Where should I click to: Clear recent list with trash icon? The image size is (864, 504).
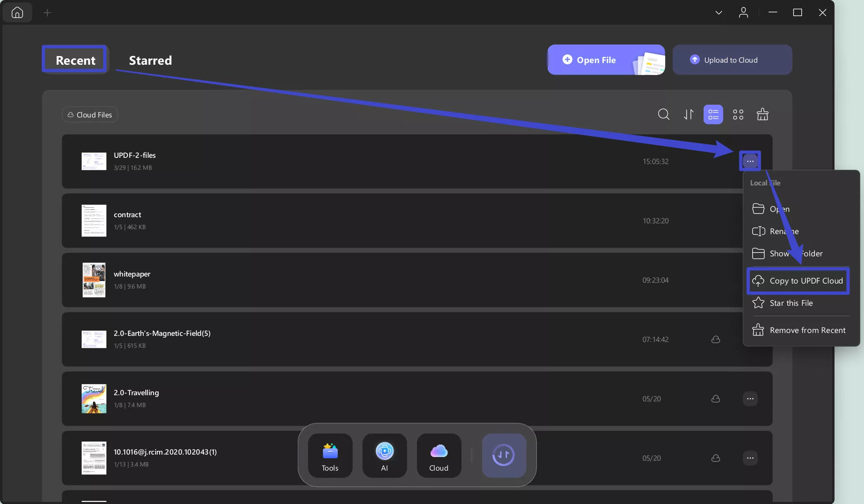762,114
